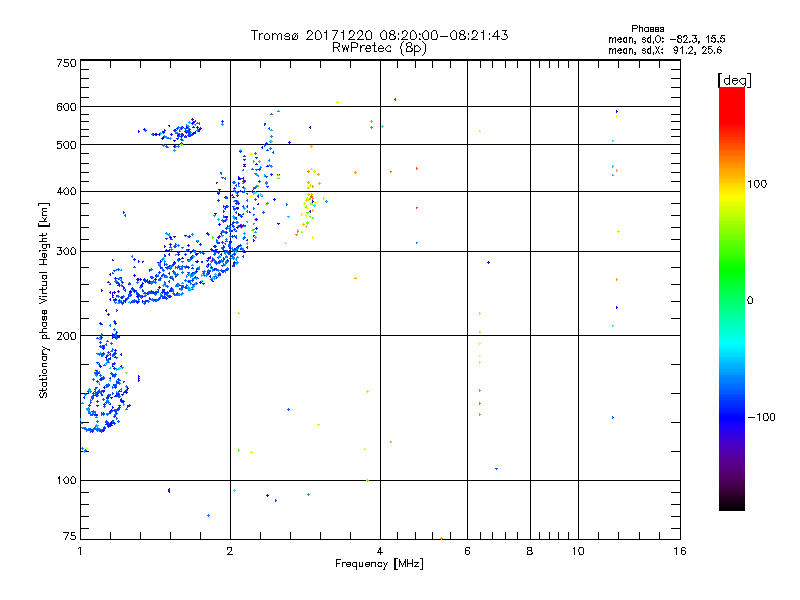Screen dimensions: 800x600
Task: Click the '[deg]' colorbar unit label
Action: (x=734, y=80)
